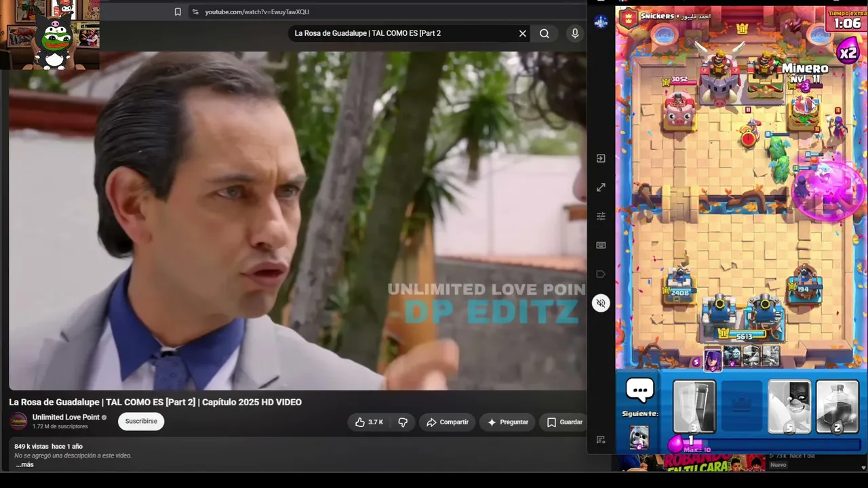This screenshot has width=868, height=488.
Task: Select the video title La Rosa de Guadalupe
Action: 155,402
